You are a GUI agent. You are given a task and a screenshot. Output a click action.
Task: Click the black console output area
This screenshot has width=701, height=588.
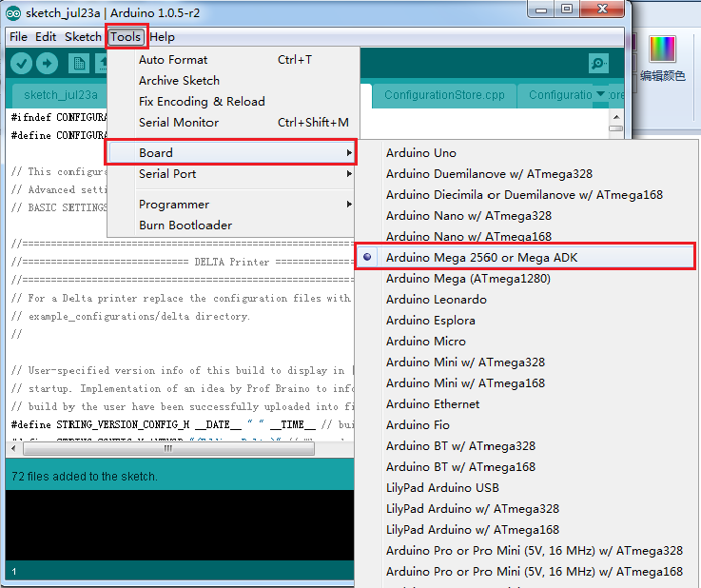pyautogui.click(x=180, y=525)
